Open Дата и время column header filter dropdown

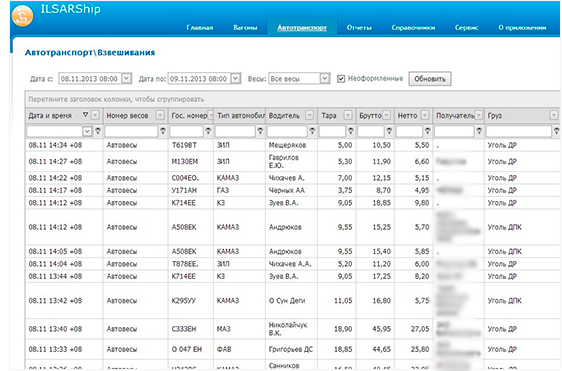point(95,115)
